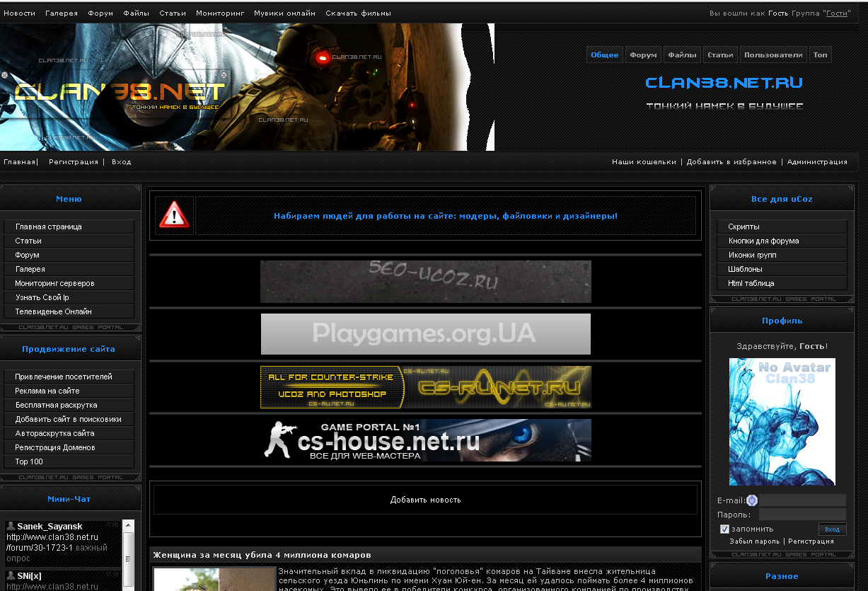Click the left X icon on header banner
868x591 pixels.
(4, 75)
